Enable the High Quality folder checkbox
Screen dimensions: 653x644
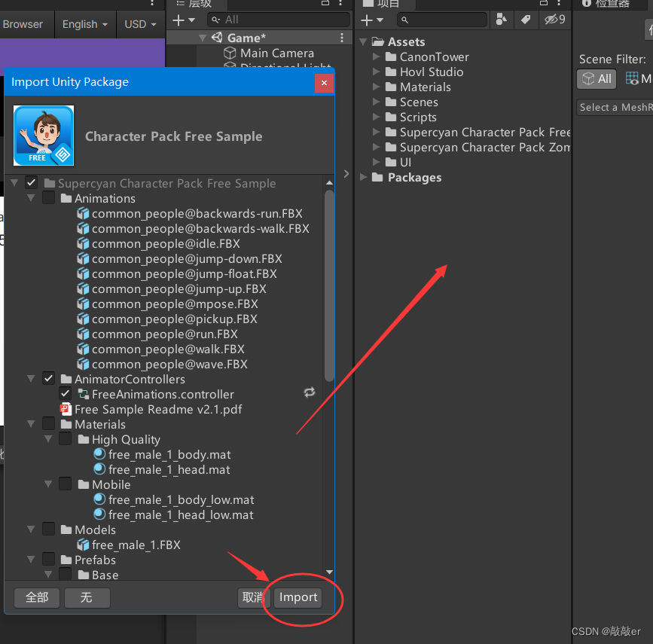click(66, 438)
